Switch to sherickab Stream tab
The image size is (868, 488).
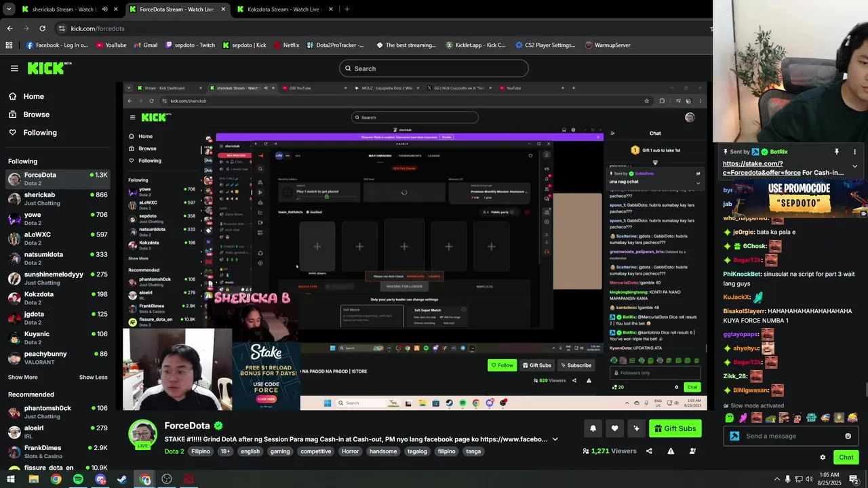(62, 9)
